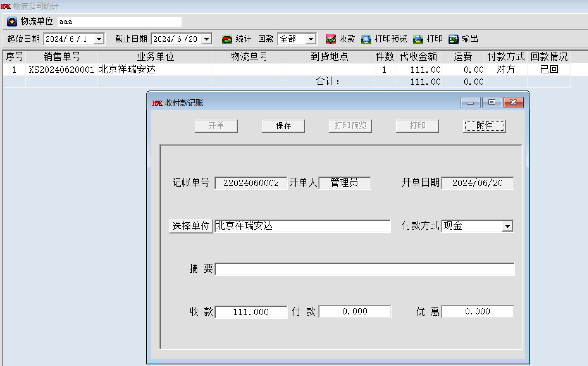Click the dialog's 打印 button
588x366 pixels.
[417, 126]
